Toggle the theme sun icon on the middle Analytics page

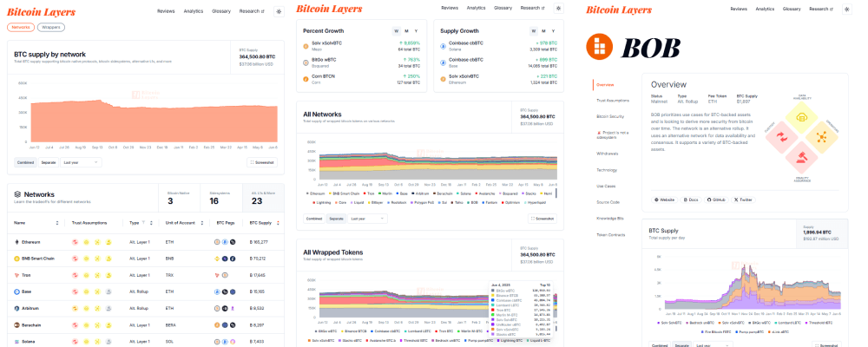[x=558, y=9]
